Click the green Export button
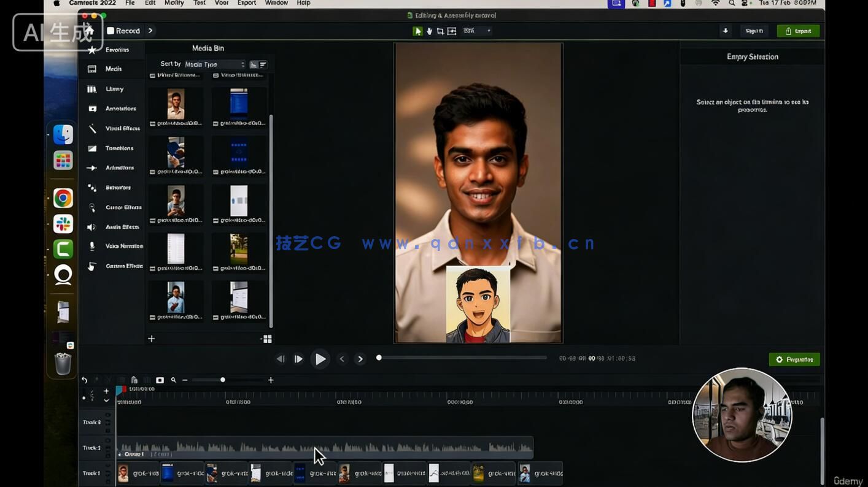Screen dimensions: 868x487 point(797,31)
